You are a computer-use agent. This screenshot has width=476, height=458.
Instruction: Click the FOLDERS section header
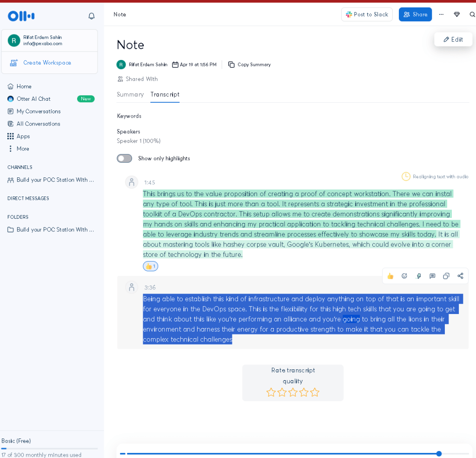pos(18,217)
